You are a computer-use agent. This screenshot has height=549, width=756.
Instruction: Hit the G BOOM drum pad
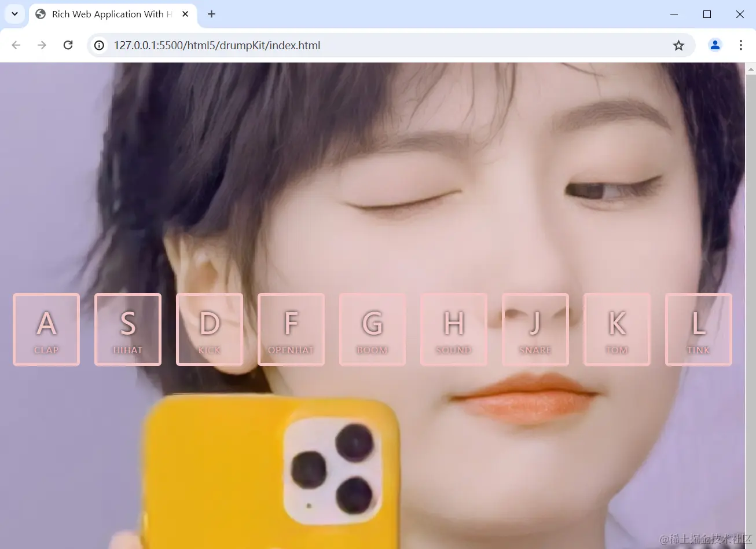point(372,329)
